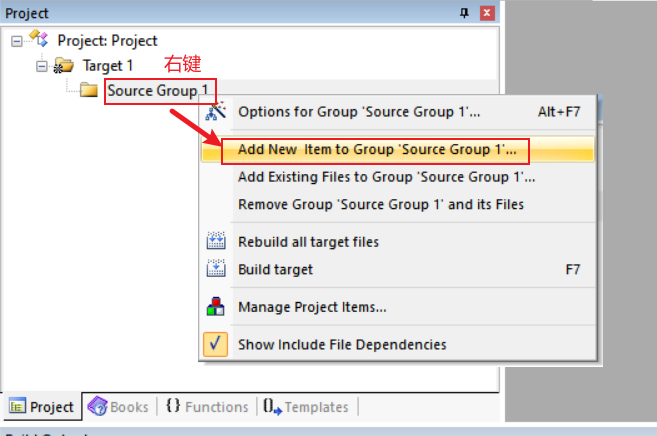Viewport: 657px width, 436px height.
Task: Pin the Project panel with pushpin icon
Action: click(x=463, y=13)
